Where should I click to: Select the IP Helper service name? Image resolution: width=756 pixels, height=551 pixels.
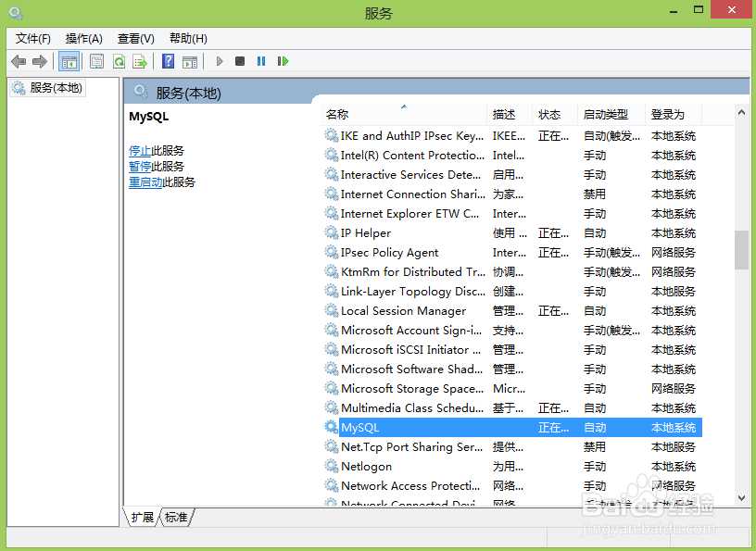point(365,232)
